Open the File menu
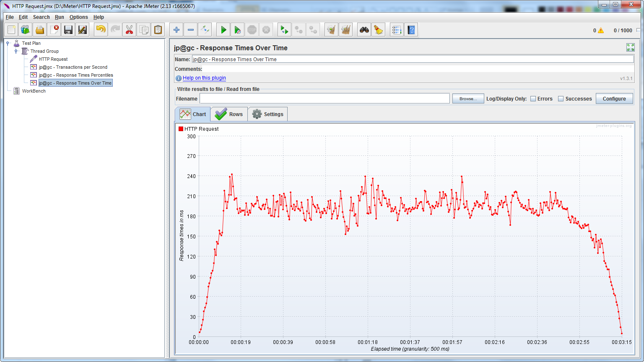644x362 pixels. click(10, 17)
